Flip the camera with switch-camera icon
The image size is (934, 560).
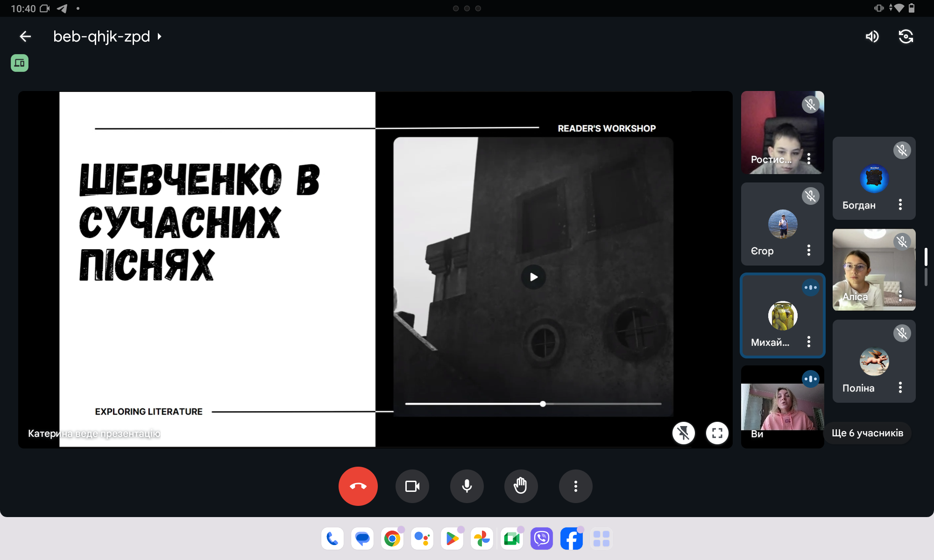point(906,36)
